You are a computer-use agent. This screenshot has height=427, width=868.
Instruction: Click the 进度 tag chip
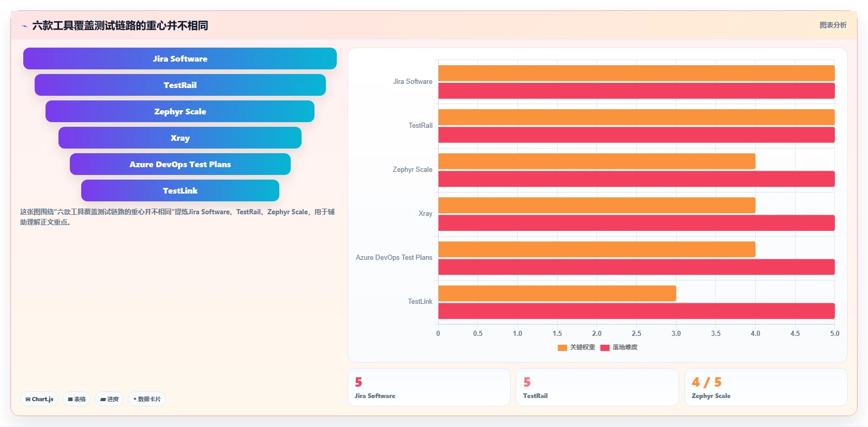click(x=109, y=399)
